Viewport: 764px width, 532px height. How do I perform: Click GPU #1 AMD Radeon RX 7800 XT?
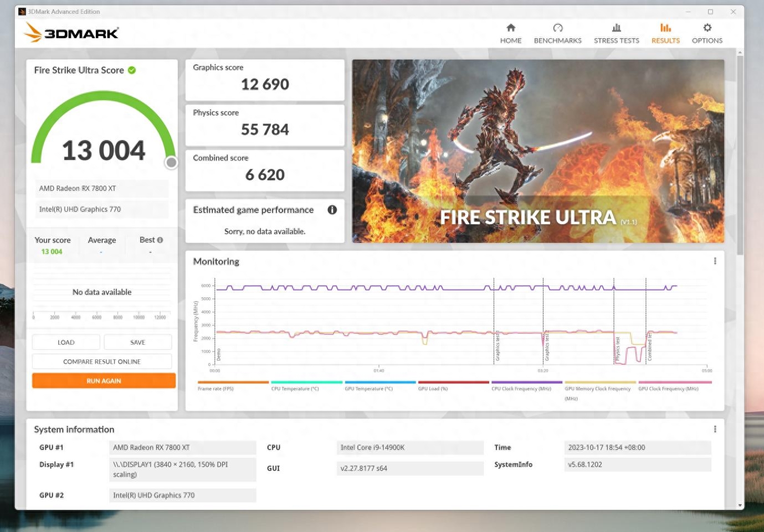183,447
